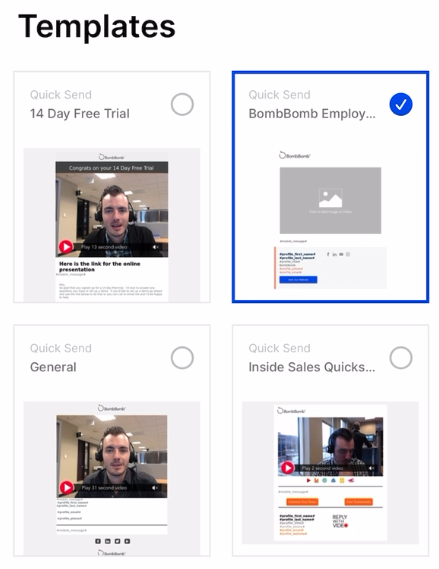Image resolution: width=439 pixels, height=569 pixels.
Task: Click the image placeholder icon in BombBomb Employee preview
Action: [x=330, y=198]
